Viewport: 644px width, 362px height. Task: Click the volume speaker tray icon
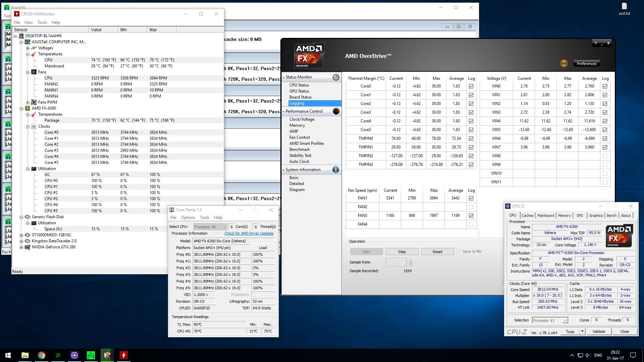(588, 355)
